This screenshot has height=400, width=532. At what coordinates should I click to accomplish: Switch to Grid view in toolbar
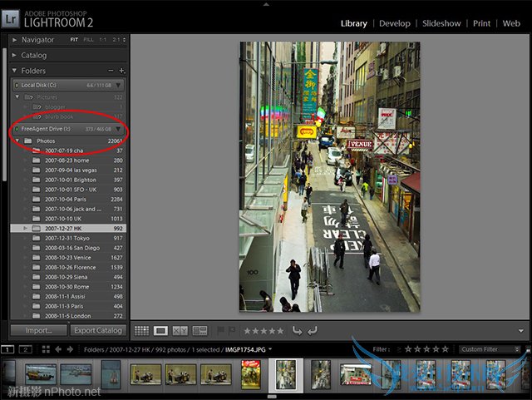pos(141,331)
